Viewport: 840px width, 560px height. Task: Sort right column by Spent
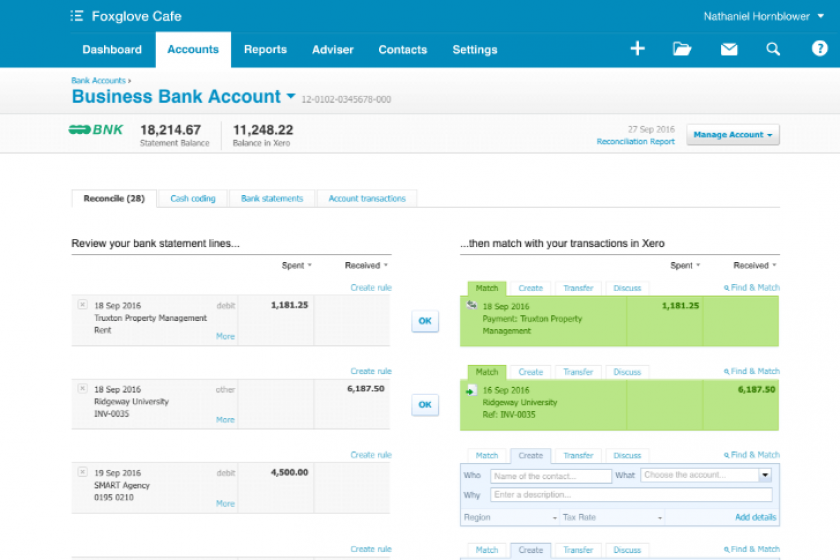click(685, 265)
